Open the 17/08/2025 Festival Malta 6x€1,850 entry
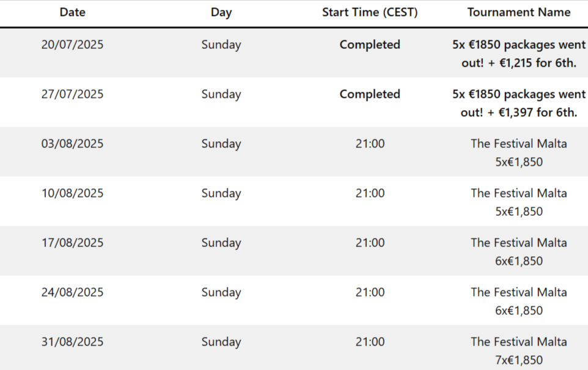The image size is (588, 370). click(519, 252)
